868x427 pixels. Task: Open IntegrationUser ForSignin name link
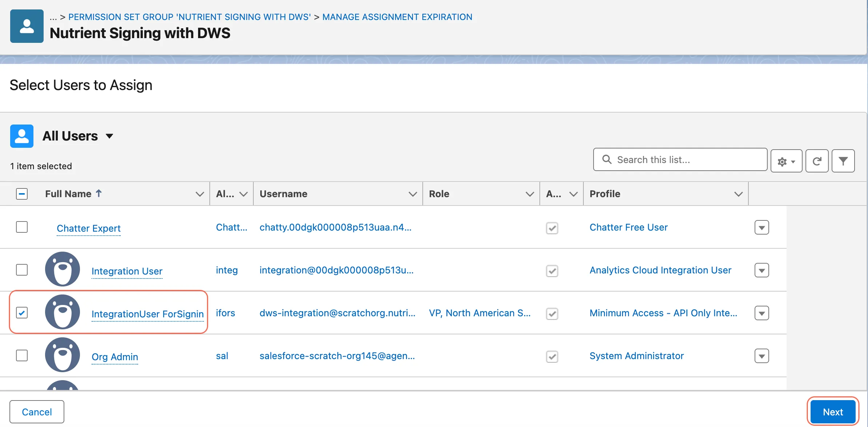tap(148, 314)
